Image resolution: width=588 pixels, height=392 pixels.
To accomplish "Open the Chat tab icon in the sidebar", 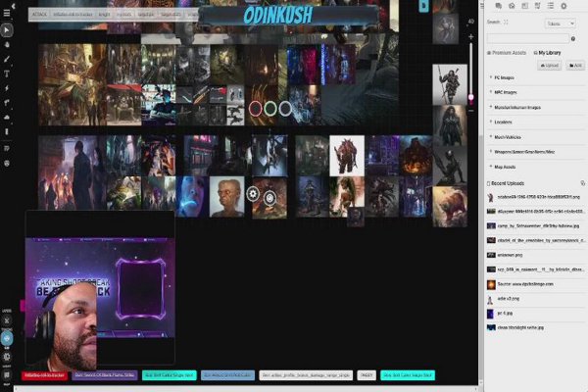I will tap(499, 6).
